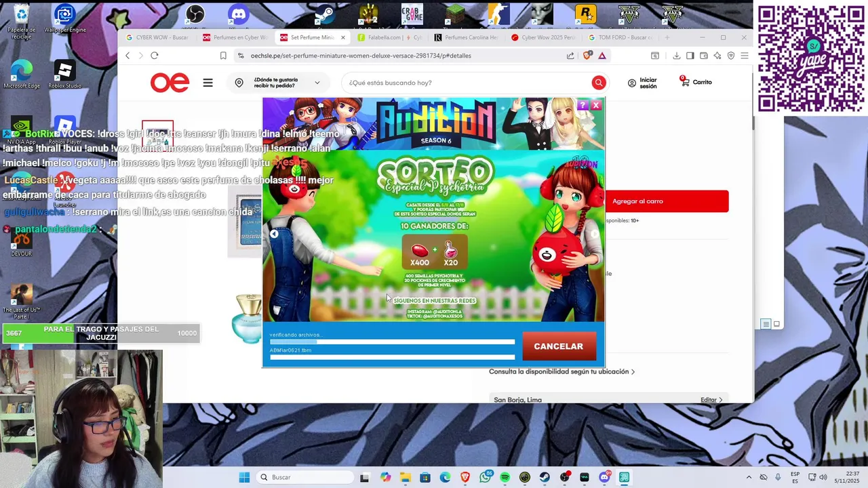Screen dimensions: 868x488
Task: Share this page from address bar
Action: [x=570, y=56]
